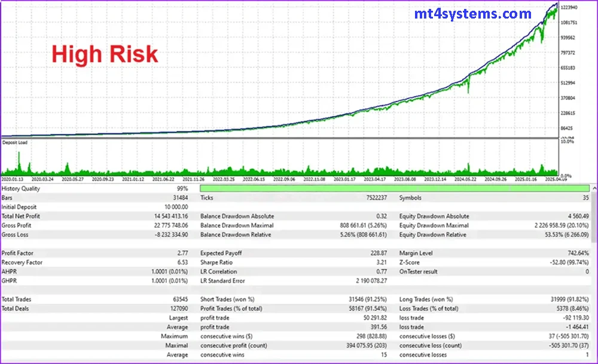598x364 pixels.
Task: Click the green History Quality progress bar
Action: [395, 188]
